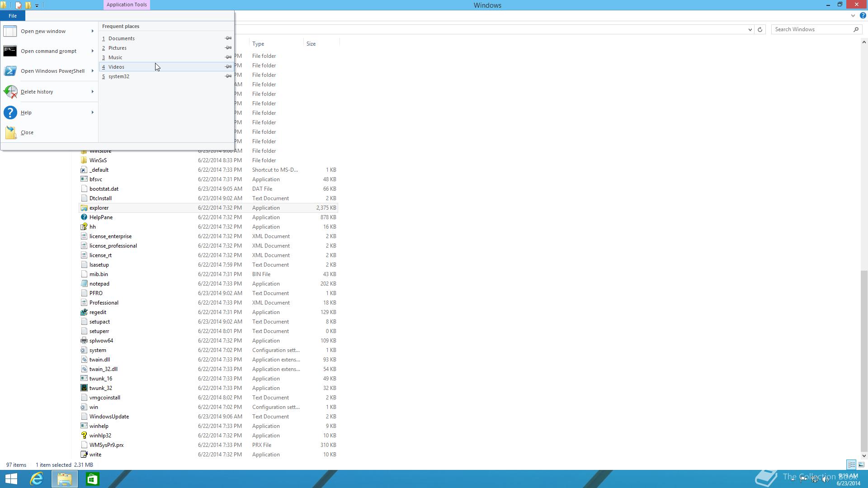
Task: Click the notepad file icon
Action: [84, 284]
